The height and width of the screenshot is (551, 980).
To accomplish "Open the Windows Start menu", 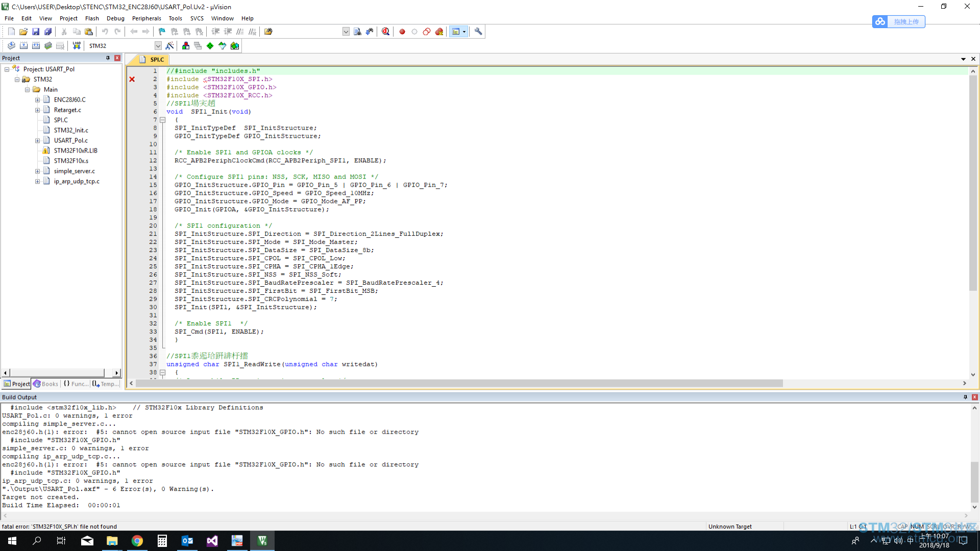I will (x=12, y=541).
